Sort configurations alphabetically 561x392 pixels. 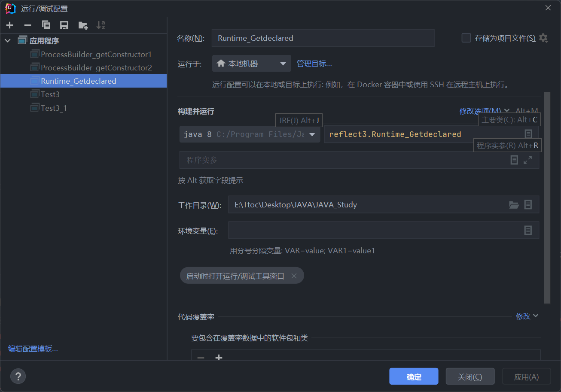pyautogui.click(x=101, y=25)
